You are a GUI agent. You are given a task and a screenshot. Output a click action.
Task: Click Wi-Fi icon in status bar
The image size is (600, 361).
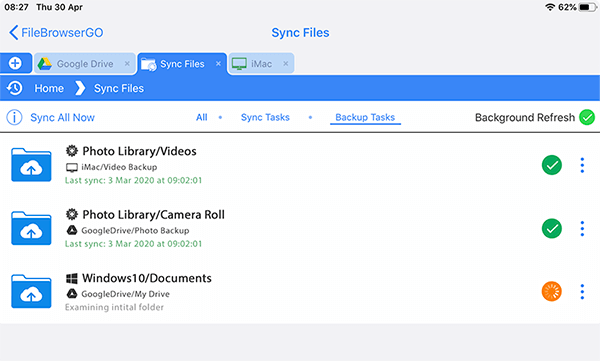coord(550,7)
